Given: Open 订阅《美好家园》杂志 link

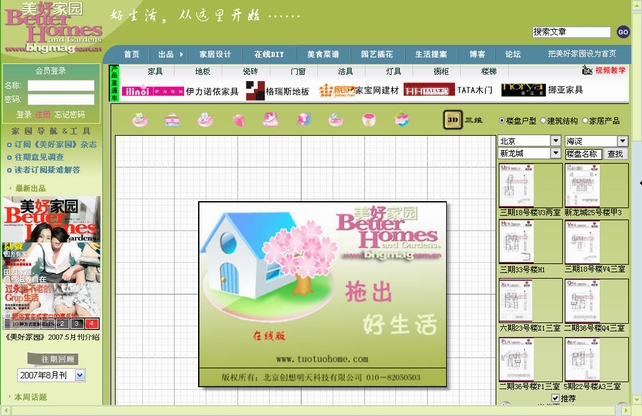Looking at the screenshot, I should (x=56, y=144).
